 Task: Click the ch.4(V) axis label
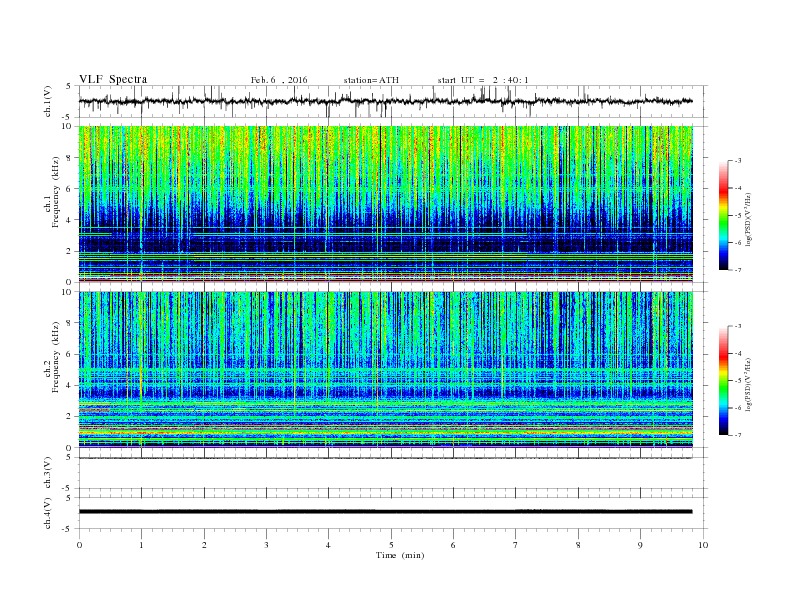48,513
